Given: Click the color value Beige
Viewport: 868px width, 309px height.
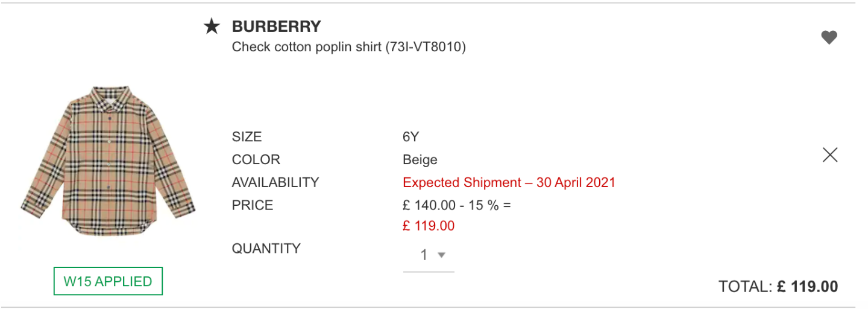Looking at the screenshot, I should click(420, 160).
